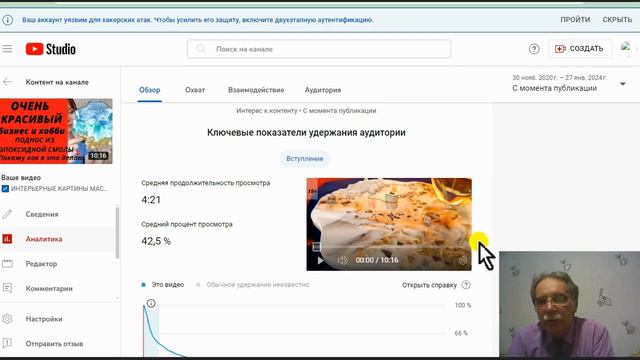Click the 42,5 % view percentage value
The width and height of the screenshot is (640, 360).
(x=156, y=241)
